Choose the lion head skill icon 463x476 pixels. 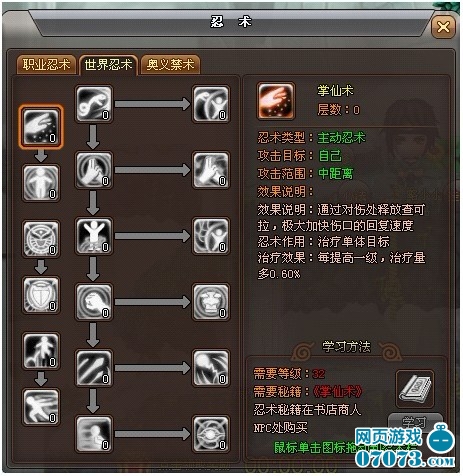tap(211, 302)
